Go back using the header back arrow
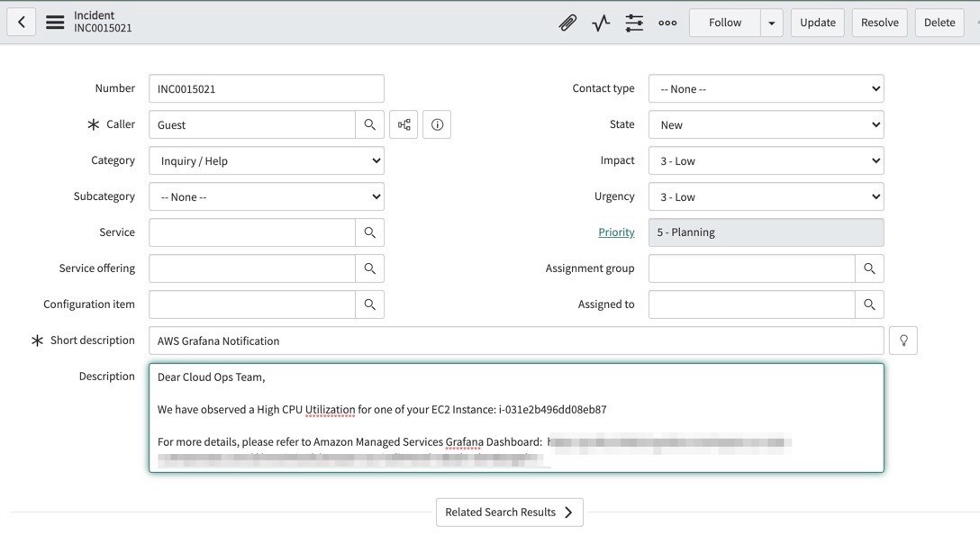The width and height of the screenshot is (980, 536). click(x=22, y=23)
